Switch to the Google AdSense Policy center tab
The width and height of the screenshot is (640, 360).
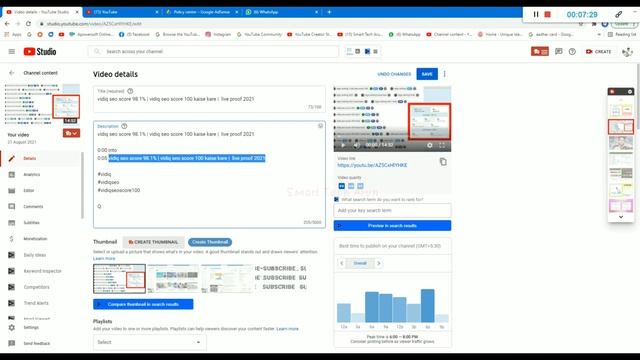click(202, 12)
